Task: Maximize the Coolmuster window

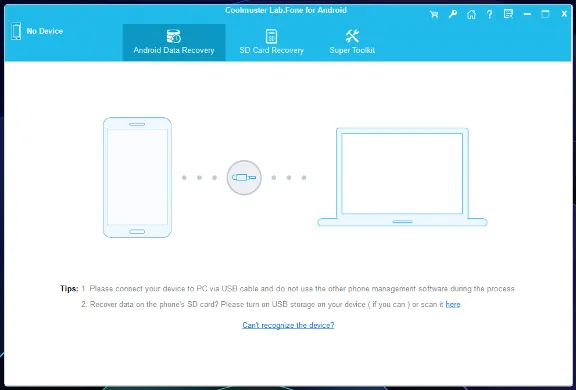Action: click(546, 14)
